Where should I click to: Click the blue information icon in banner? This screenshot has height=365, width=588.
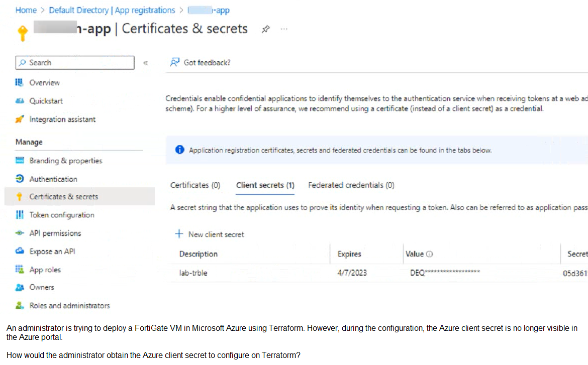coord(180,150)
